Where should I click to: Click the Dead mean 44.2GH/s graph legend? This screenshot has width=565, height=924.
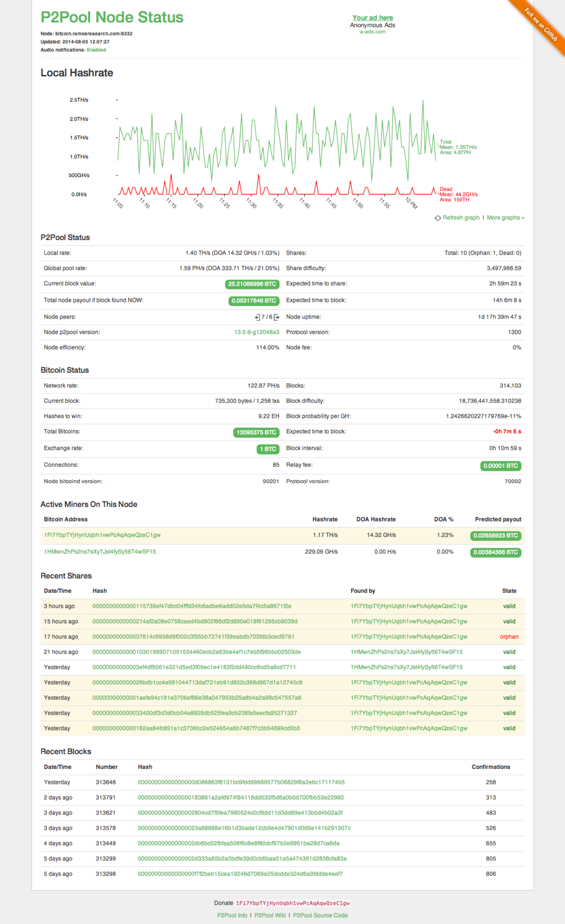point(459,194)
